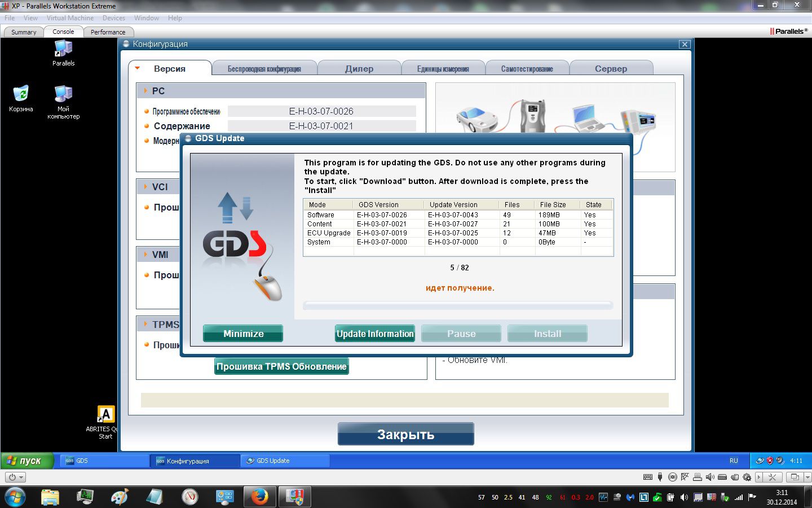Open the Parallels desktop shortcut
This screenshot has width=812, height=508.
(63, 54)
